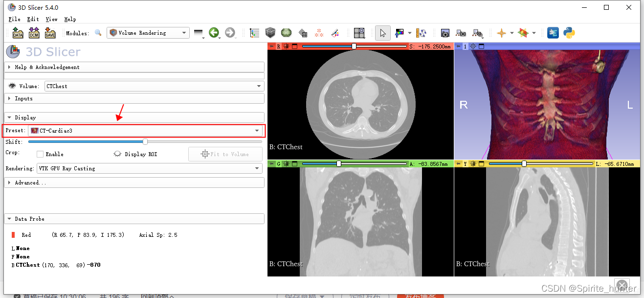The image size is (644, 298).
Task: Open the Add Data (DATA) tool
Action: pos(18,33)
